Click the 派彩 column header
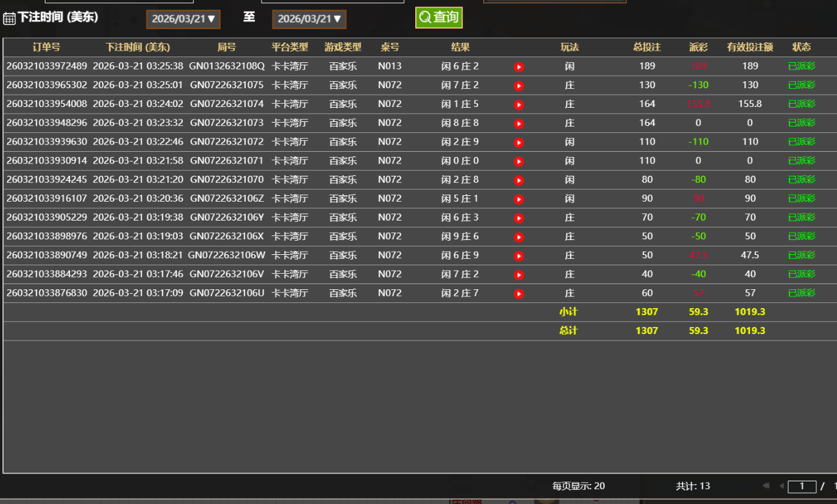Screen dimensions: 837x504 coord(698,47)
